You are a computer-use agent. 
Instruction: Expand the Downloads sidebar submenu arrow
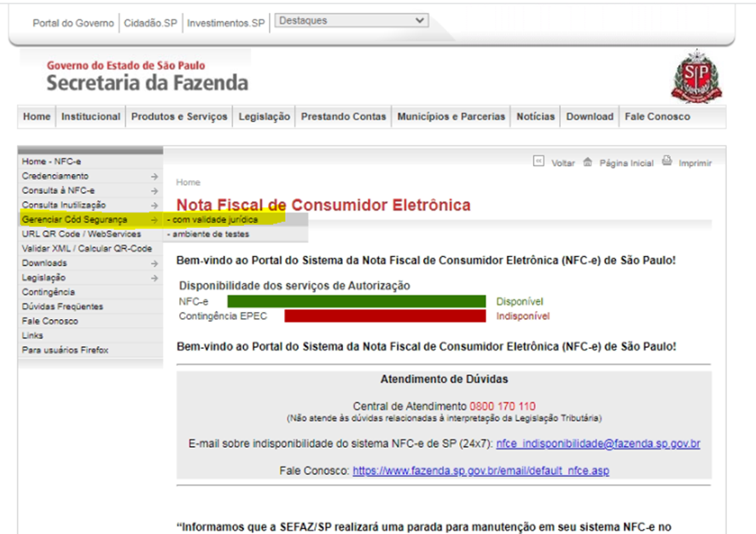point(154,264)
